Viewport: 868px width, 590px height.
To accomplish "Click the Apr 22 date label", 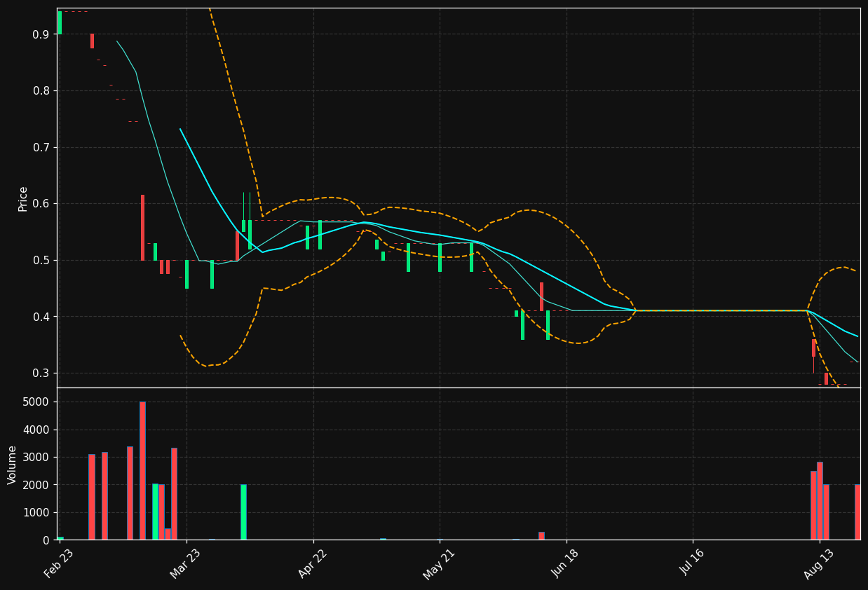I will pyautogui.click(x=313, y=563).
